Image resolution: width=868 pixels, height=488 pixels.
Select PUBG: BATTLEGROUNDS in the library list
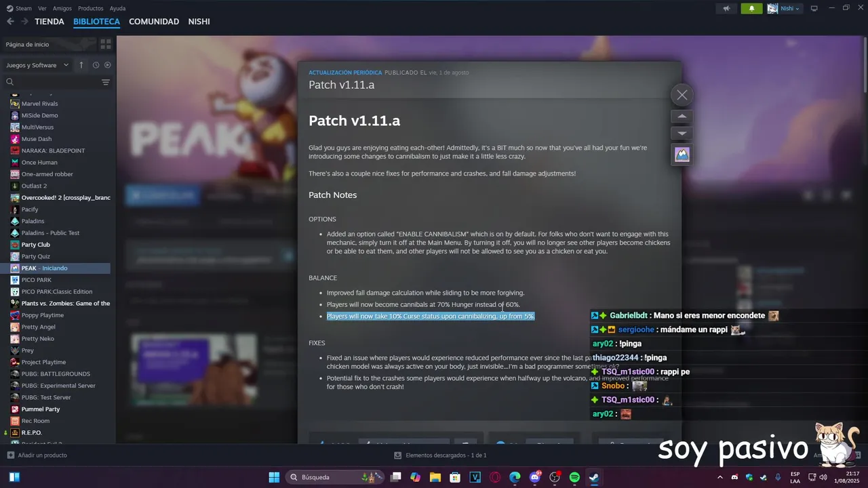point(56,374)
